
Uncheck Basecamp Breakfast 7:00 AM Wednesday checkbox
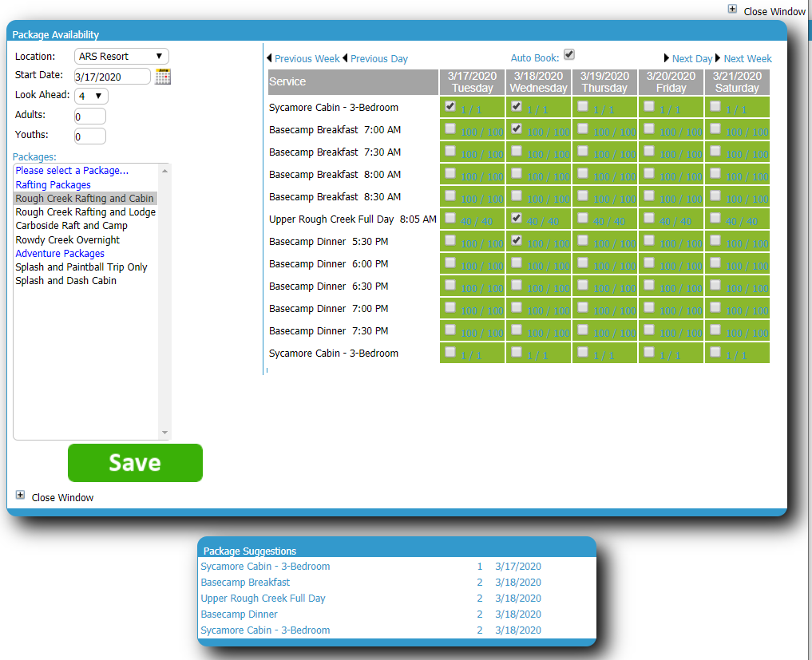(517, 128)
